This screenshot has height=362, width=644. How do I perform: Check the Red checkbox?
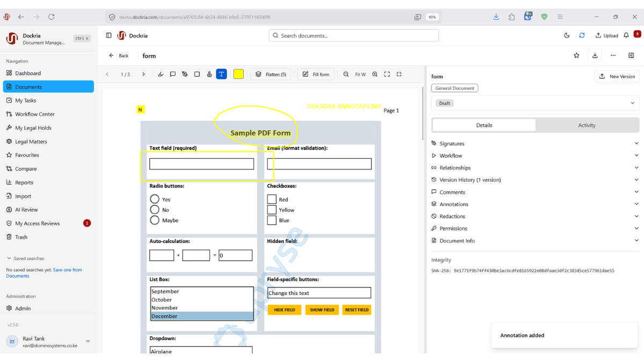(272, 199)
